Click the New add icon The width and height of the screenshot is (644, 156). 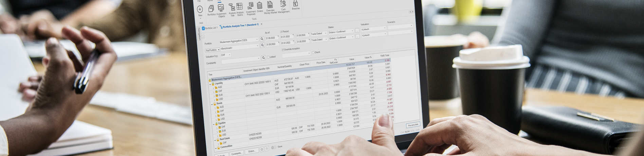[x=200, y=9]
